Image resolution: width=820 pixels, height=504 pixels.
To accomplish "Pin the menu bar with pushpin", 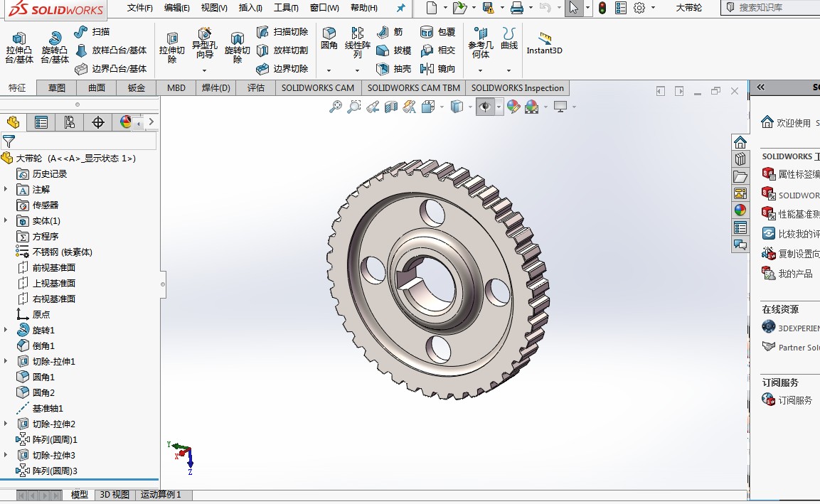I will coord(400,8).
